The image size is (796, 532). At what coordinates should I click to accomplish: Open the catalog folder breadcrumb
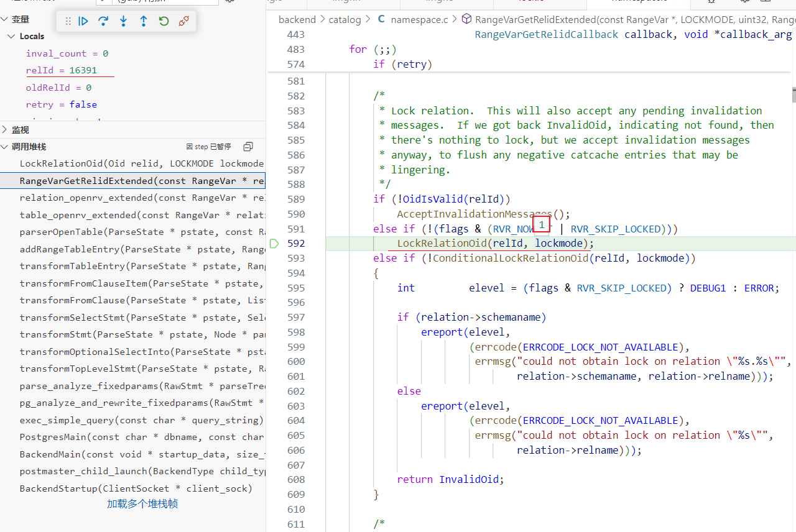point(345,20)
